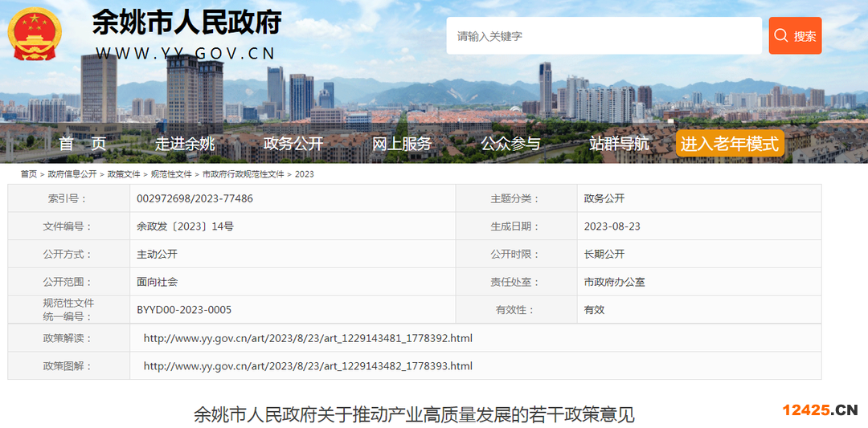The width and height of the screenshot is (868, 428).
Task: Open 市政府行政规范性文件 breadcrumb link
Action: [x=243, y=174]
